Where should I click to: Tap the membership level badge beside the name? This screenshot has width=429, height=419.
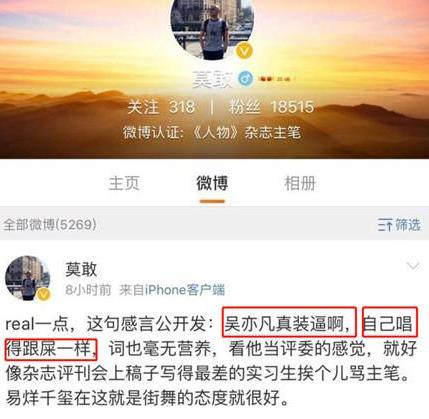(274, 79)
